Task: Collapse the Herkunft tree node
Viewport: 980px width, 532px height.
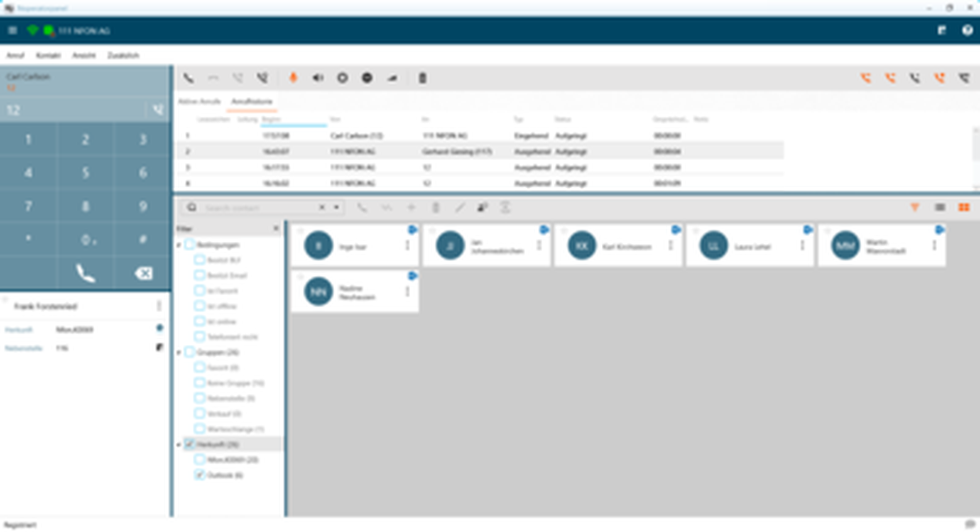Action: 179,445
